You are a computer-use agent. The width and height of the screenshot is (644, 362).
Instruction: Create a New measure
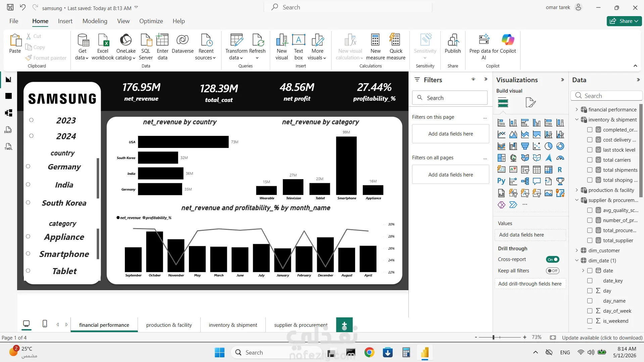pyautogui.click(x=376, y=47)
